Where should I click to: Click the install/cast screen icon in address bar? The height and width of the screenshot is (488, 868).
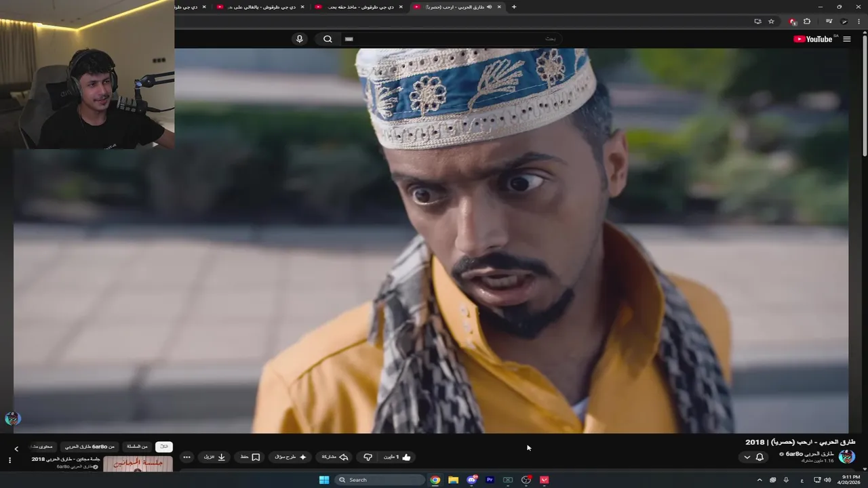(757, 22)
